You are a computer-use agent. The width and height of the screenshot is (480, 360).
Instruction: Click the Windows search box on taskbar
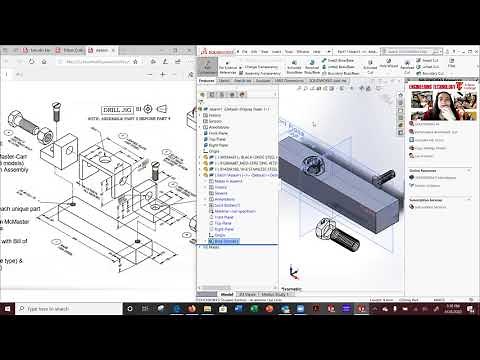(x=69, y=309)
